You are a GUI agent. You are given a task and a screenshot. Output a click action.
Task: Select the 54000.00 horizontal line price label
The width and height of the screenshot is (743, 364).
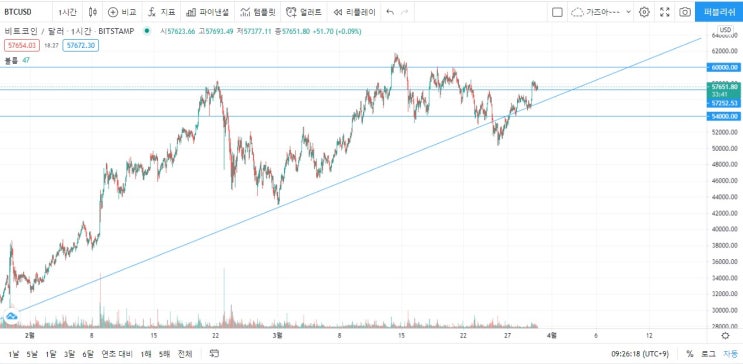(x=724, y=116)
